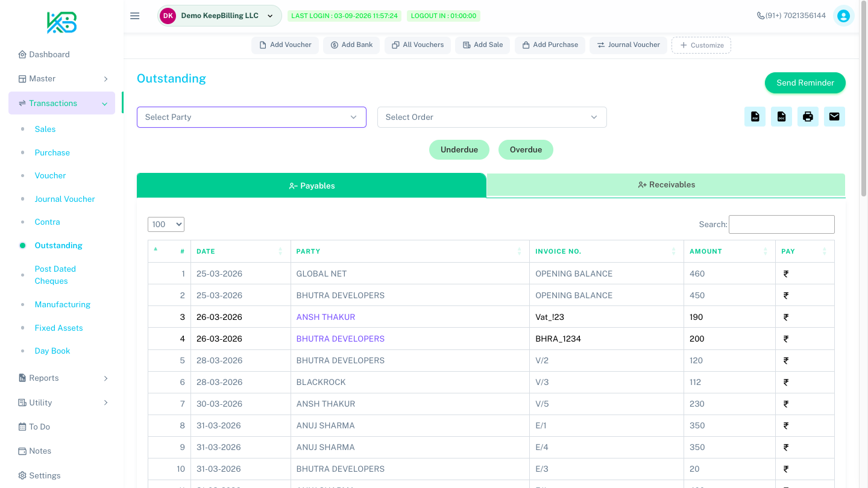The width and height of the screenshot is (868, 488).
Task: Pay rupee icon for invoice E/4
Action: 786,447
